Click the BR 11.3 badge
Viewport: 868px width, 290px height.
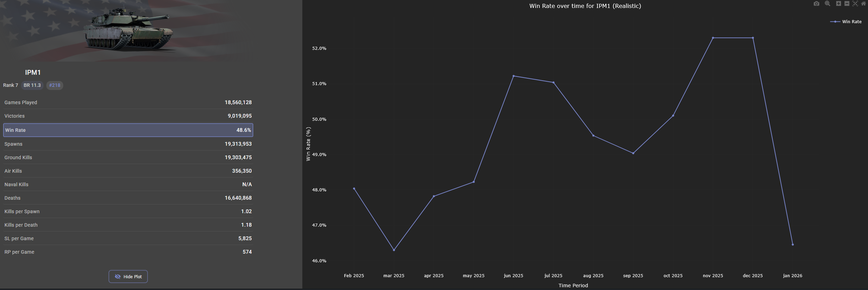click(x=32, y=85)
